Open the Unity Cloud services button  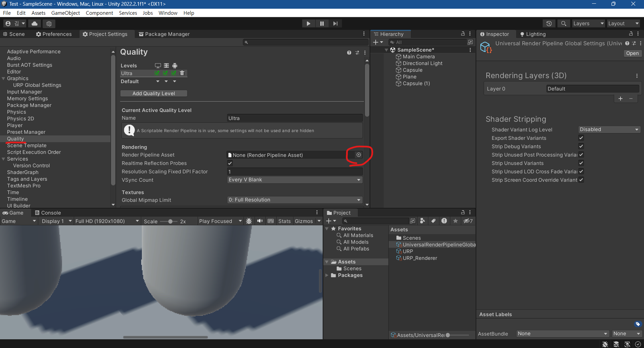(x=35, y=23)
